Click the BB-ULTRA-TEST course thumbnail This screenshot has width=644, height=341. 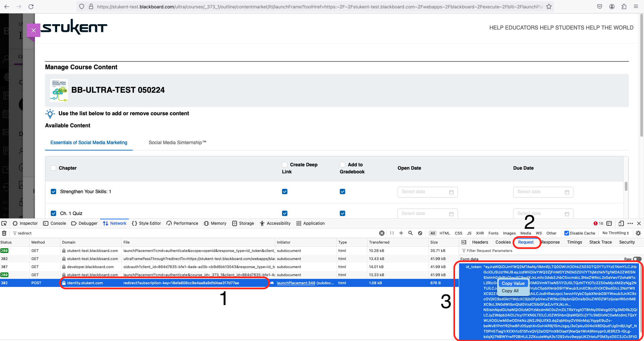59,90
